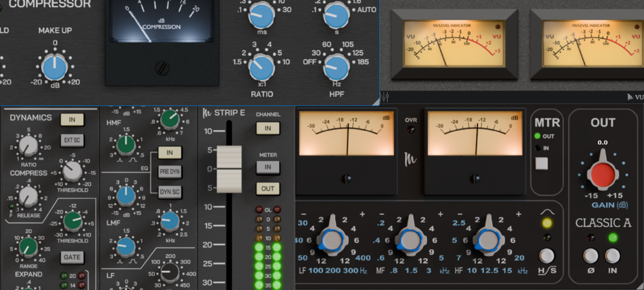Click the left VU level indicator meter
Viewport: 644px width, 290px height.
[454, 44]
